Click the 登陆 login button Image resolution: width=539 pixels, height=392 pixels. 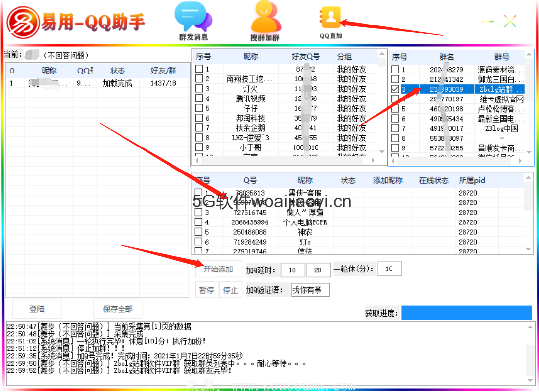click(37, 309)
